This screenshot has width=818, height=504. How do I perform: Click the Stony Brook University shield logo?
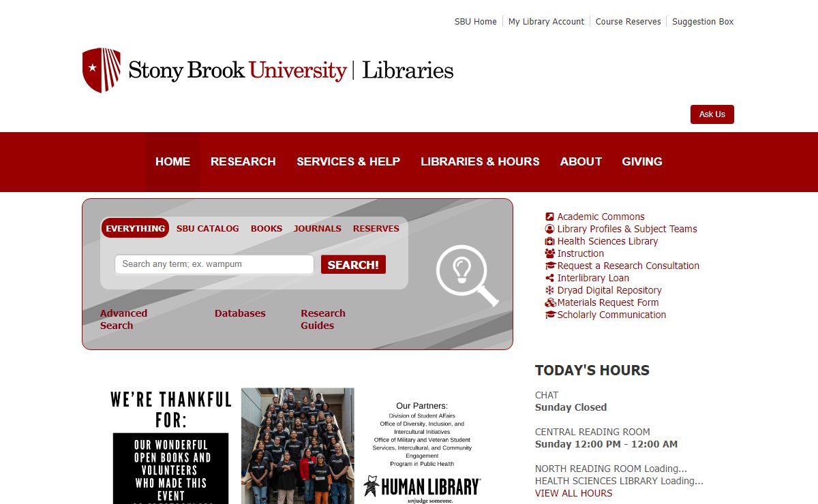(x=102, y=70)
